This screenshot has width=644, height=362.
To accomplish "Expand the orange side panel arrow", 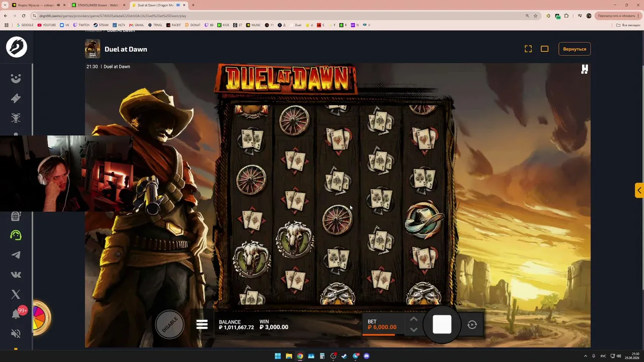I will 639,191.
